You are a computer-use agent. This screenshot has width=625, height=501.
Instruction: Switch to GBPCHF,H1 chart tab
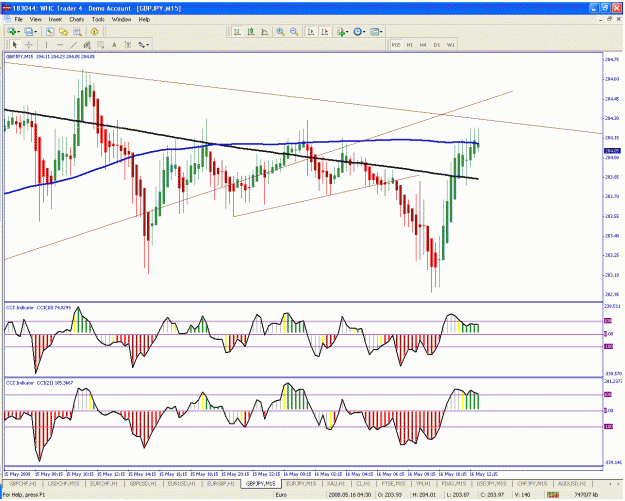23,484
